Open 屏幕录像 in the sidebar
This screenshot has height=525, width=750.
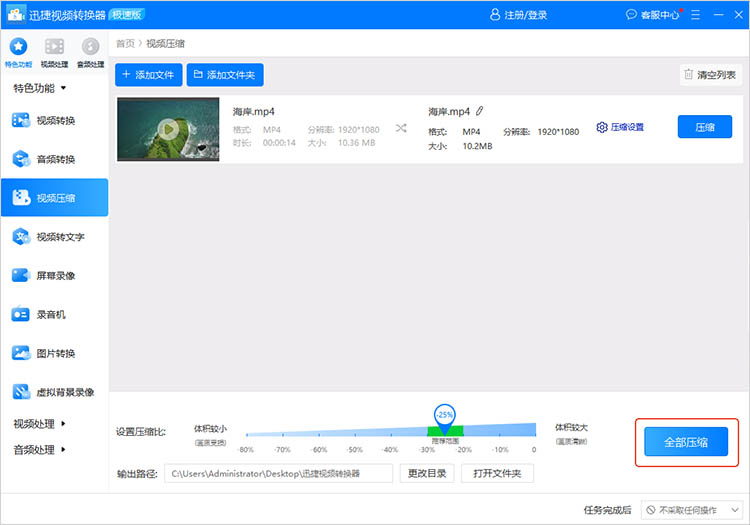[x=54, y=275]
